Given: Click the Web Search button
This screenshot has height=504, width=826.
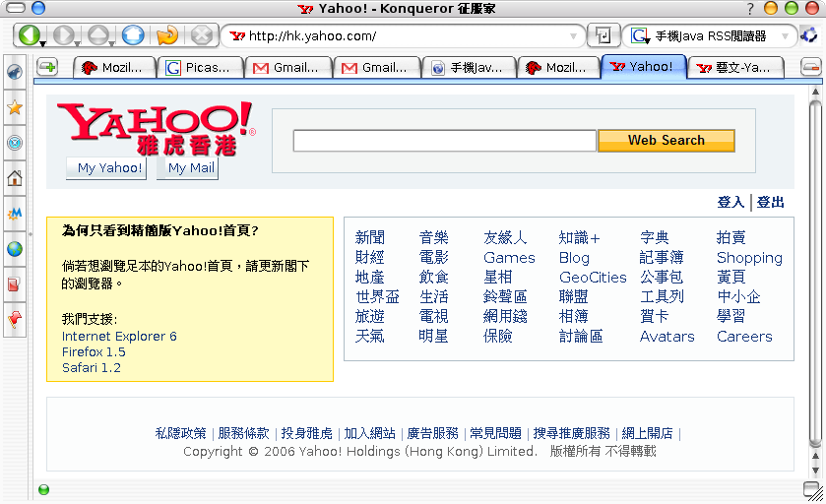Looking at the screenshot, I should tap(667, 141).
